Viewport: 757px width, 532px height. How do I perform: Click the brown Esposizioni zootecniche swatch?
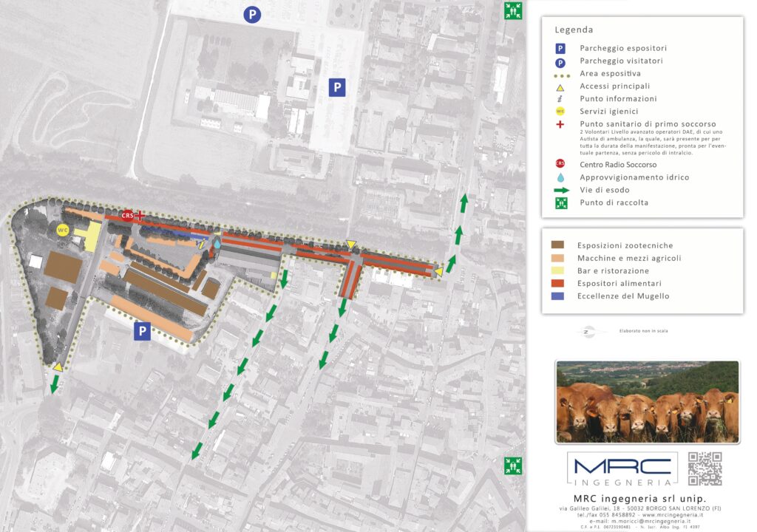[x=557, y=245]
